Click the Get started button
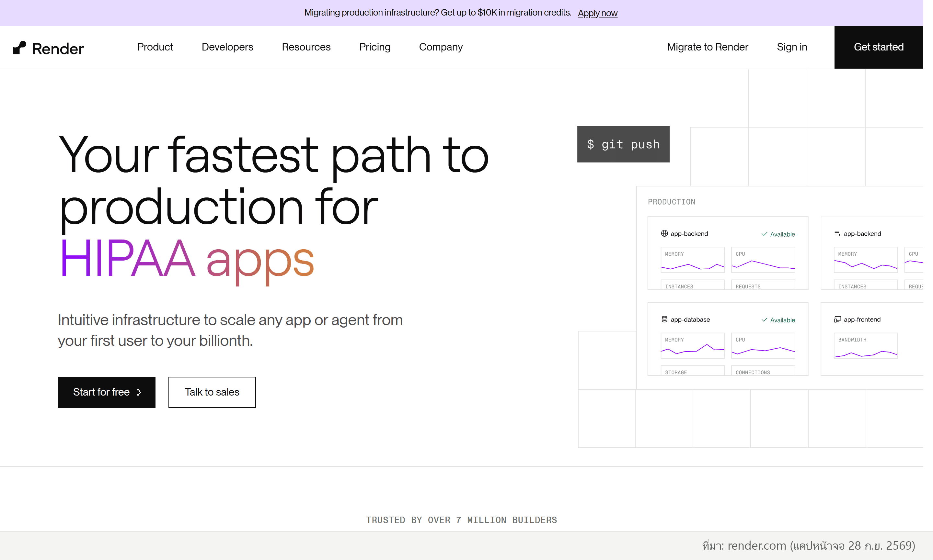Viewport: 933px width, 560px height. pyautogui.click(x=879, y=47)
